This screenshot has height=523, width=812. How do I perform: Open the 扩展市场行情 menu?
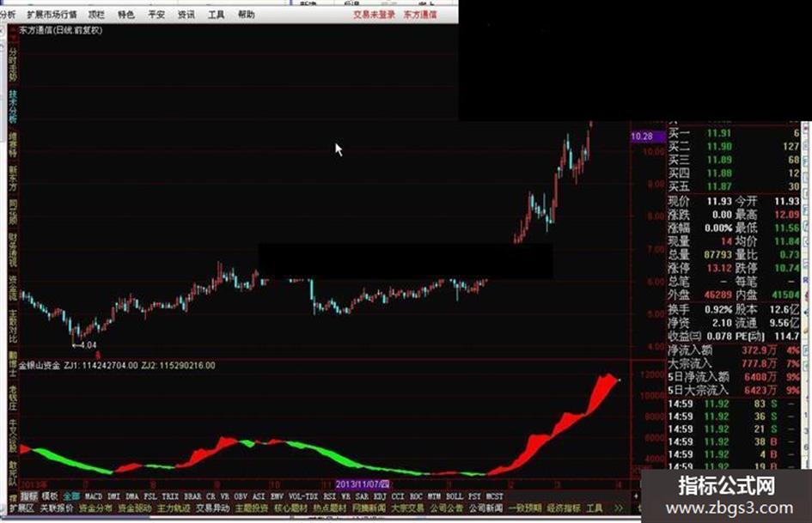tap(52, 15)
